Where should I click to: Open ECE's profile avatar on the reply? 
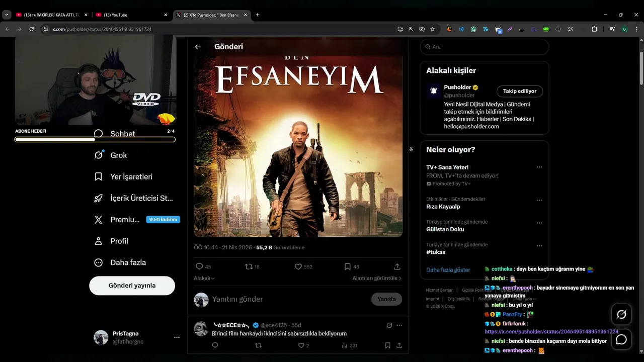(201, 329)
